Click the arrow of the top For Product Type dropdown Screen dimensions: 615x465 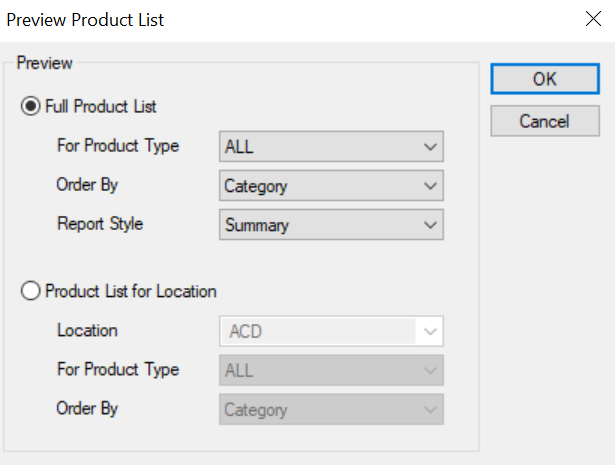(x=430, y=147)
